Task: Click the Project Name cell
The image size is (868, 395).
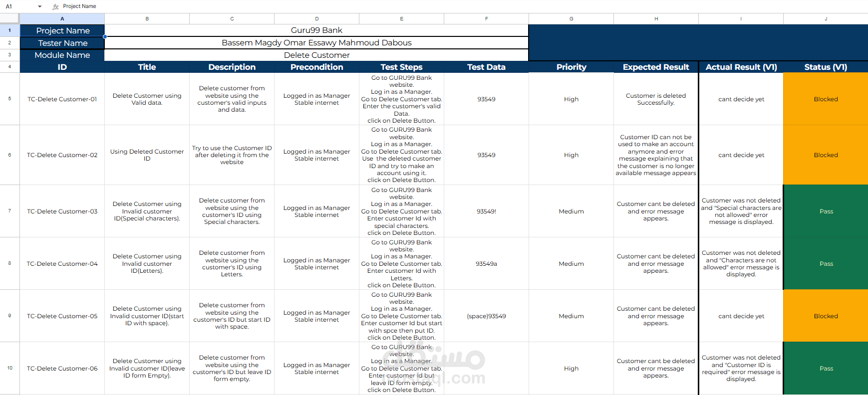Action: (x=62, y=30)
